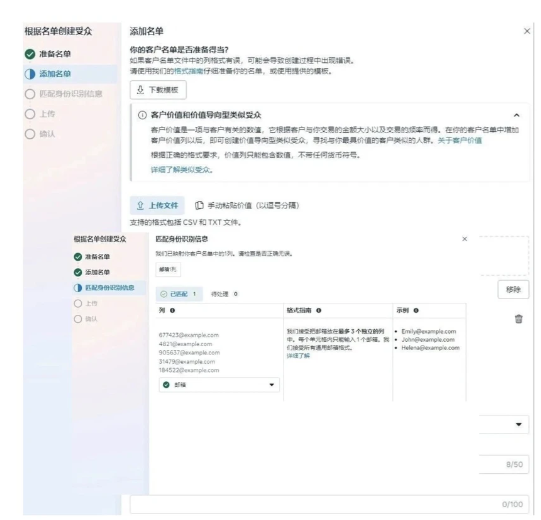Image resolution: width=541 pixels, height=520 pixels.
Task: Click the input field showing 0/100
Action: 329,504
